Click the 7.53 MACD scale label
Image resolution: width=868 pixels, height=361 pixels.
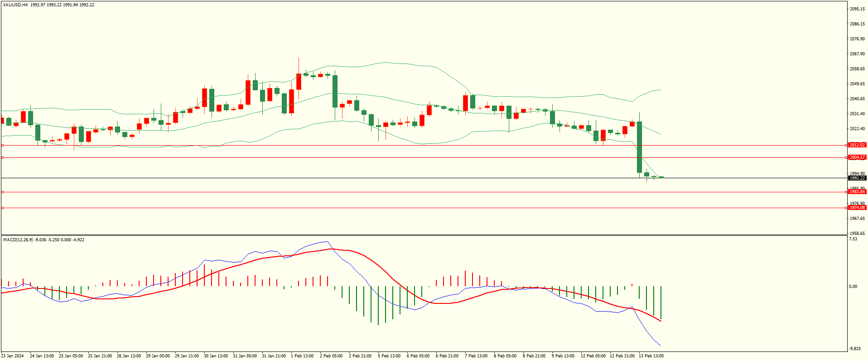(x=853, y=239)
